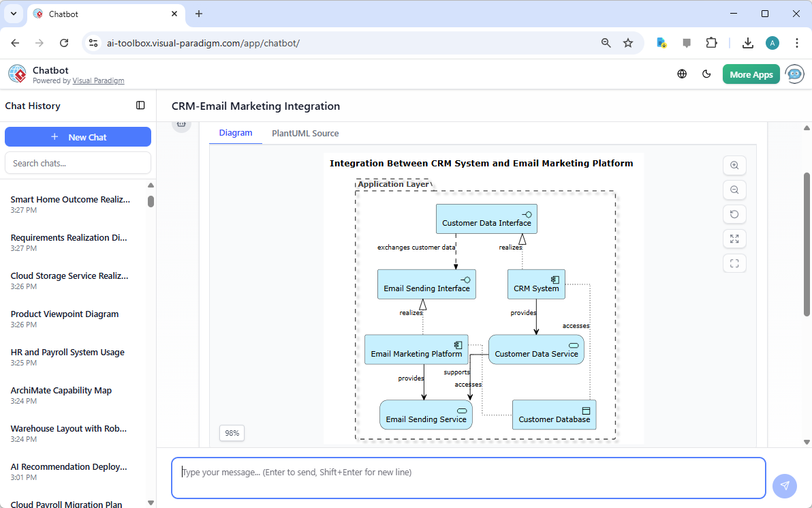The image size is (812, 508).
Task: Open the language selector globe
Action: coord(682,74)
